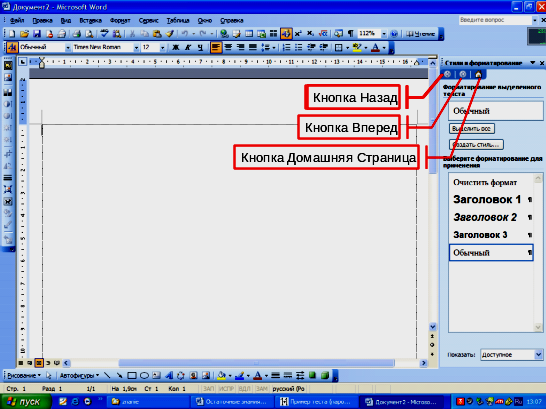Open the Times New Roman font dropdown

click(x=136, y=48)
